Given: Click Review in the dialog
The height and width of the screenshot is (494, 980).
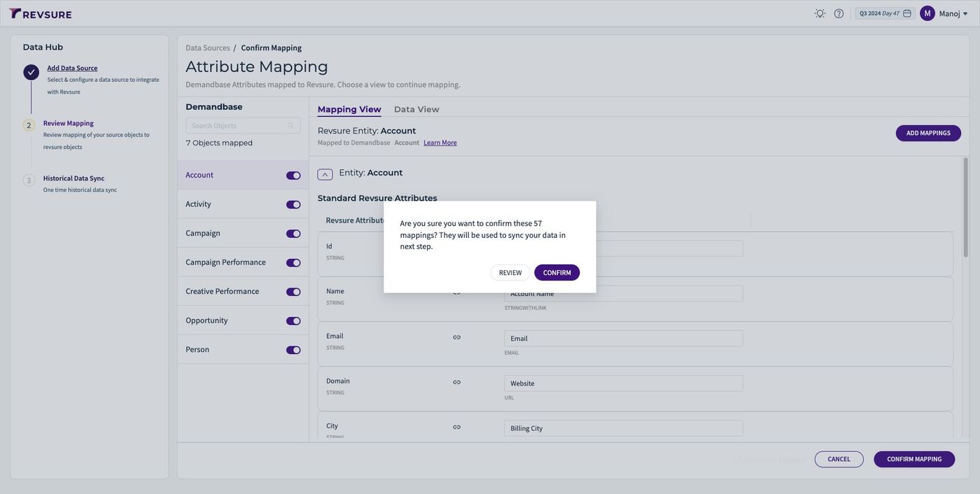Looking at the screenshot, I should pos(510,273).
